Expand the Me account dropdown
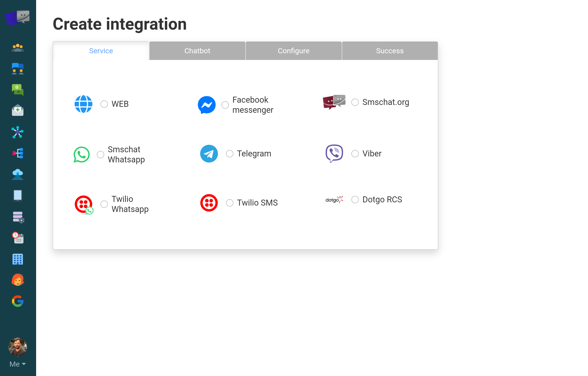The image size is (588, 376). point(18,364)
